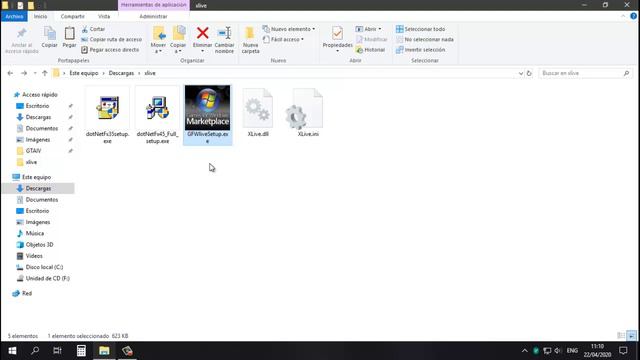Screen dimensions: 640x360
Task: Click Este equipo in the navigation pane
Action: click(36, 177)
